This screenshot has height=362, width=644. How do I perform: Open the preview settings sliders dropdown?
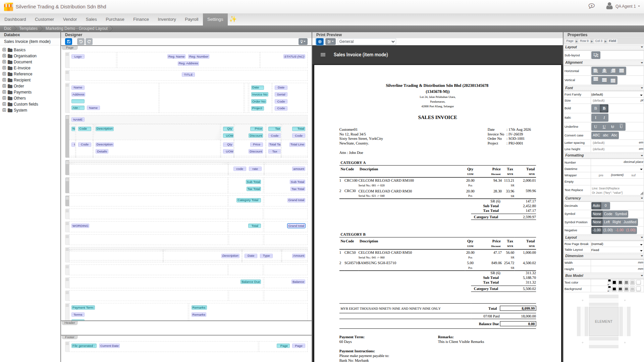tap(330, 42)
